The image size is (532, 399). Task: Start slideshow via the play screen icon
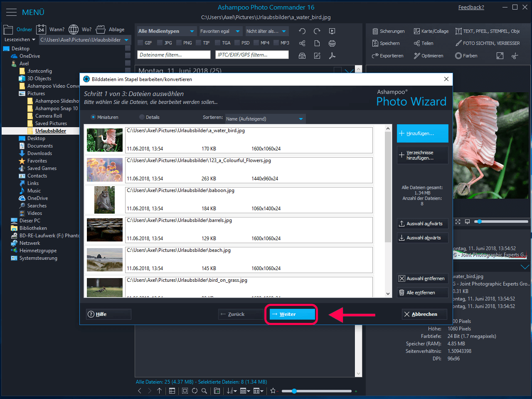pyautogui.click(x=332, y=31)
